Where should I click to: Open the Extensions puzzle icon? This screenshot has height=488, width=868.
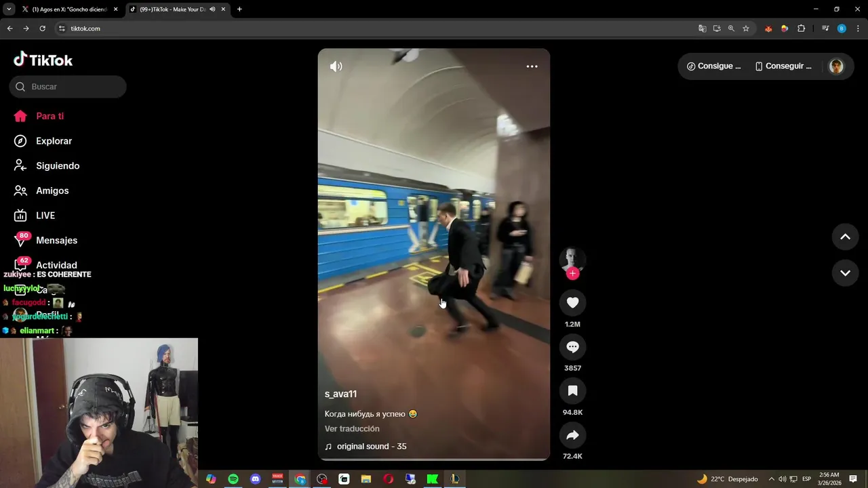[801, 28]
